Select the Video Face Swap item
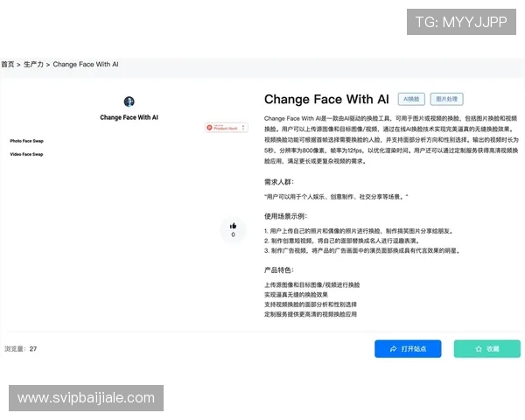Image resolution: width=525 pixels, height=420 pixels. click(26, 154)
